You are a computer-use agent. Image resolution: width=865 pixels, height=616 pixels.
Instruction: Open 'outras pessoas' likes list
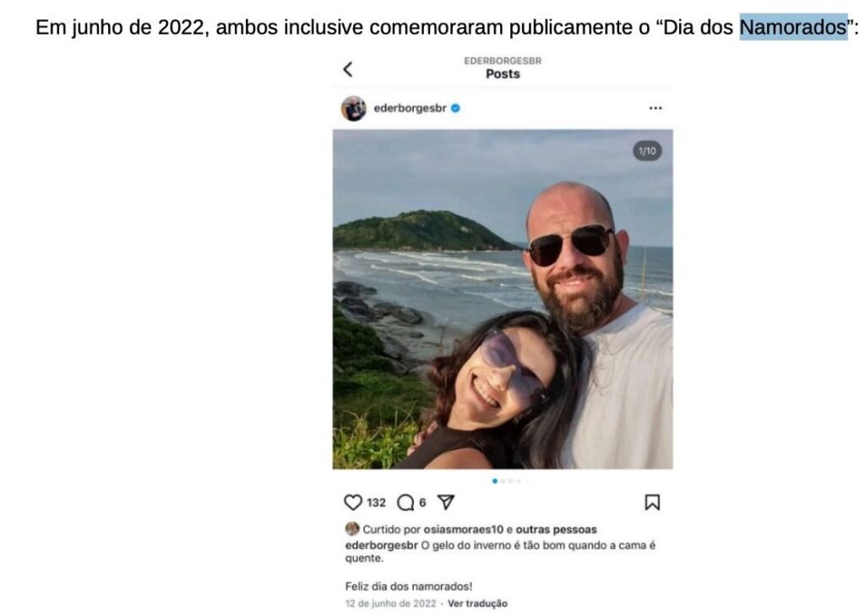point(556,529)
